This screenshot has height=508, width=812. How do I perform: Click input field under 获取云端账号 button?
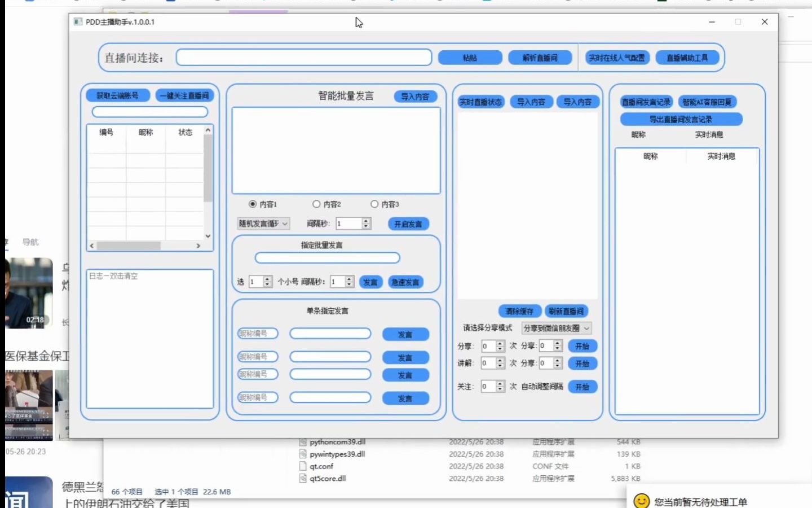pos(150,112)
